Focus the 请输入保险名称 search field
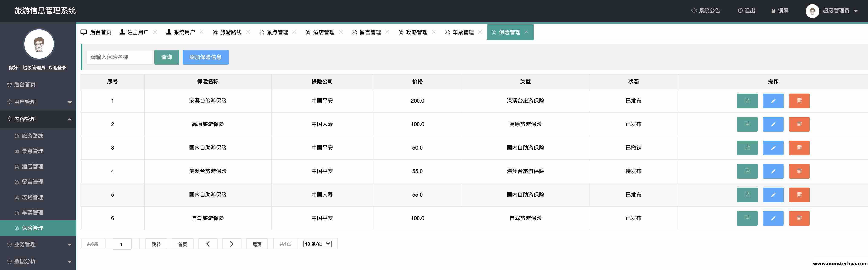The width and height of the screenshot is (868, 270). coord(120,57)
